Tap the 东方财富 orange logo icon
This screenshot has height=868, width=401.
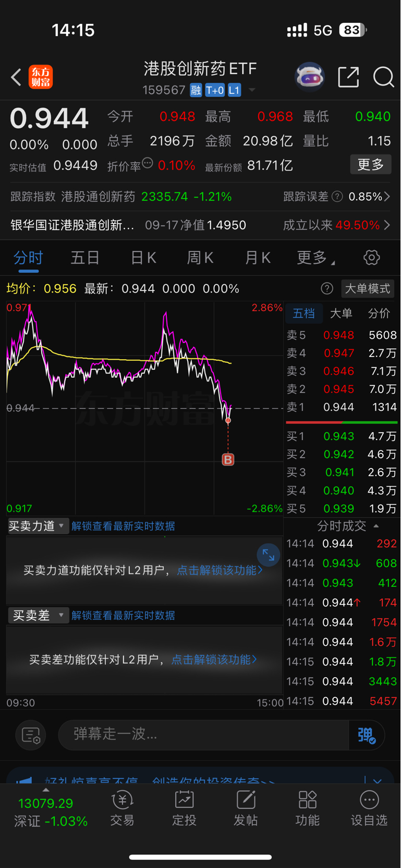click(x=41, y=77)
